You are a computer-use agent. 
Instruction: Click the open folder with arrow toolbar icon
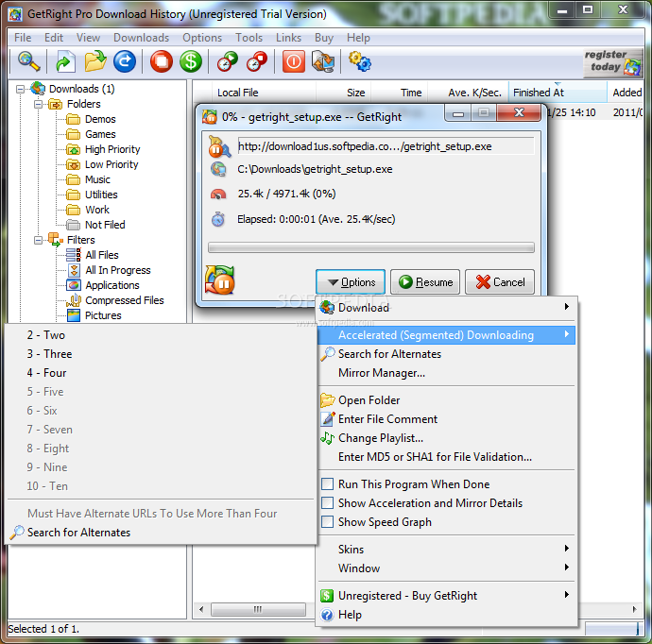coord(95,61)
